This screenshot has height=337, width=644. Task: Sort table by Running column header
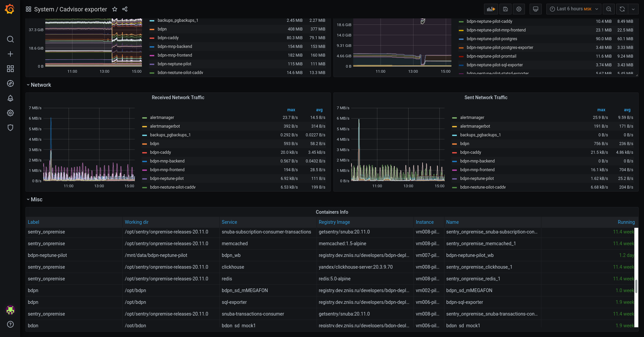(x=626, y=222)
